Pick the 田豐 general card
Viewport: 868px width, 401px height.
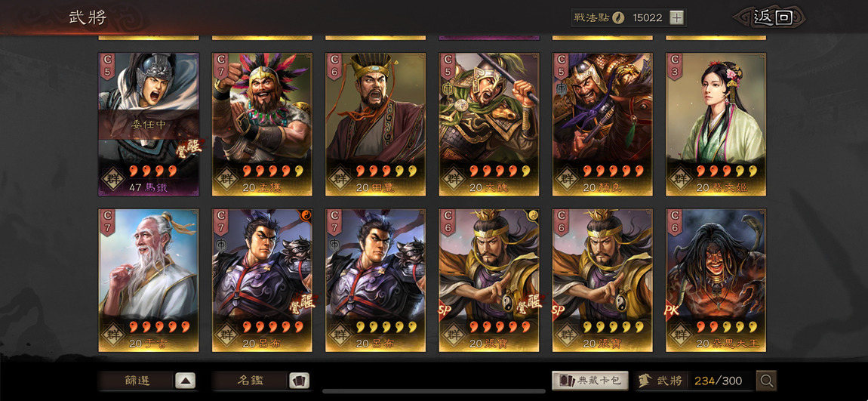click(x=375, y=125)
